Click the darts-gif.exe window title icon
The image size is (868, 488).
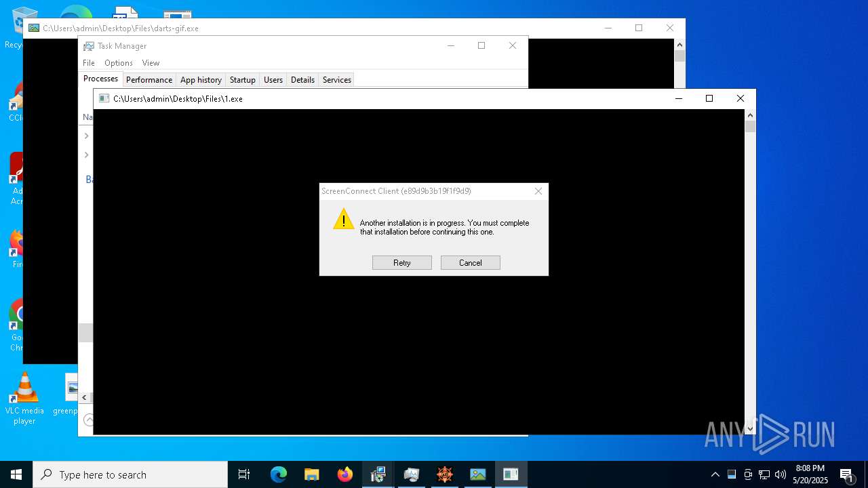pos(34,28)
